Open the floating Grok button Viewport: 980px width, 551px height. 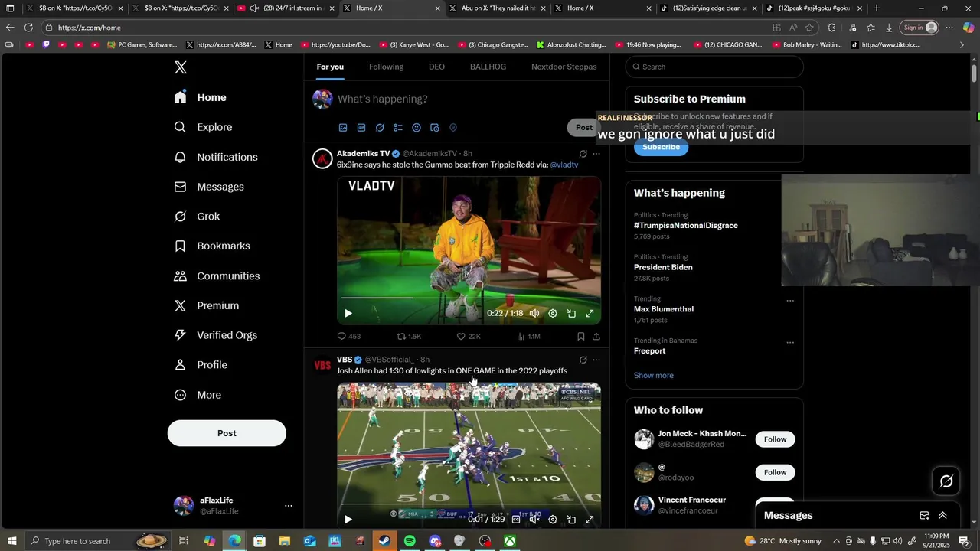tap(946, 481)
